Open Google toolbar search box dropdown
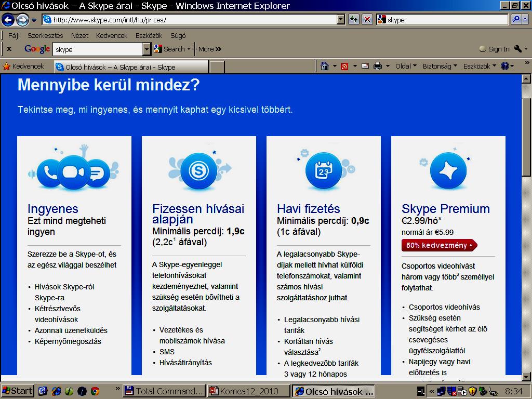532x399 pixels. pos(146,49)
